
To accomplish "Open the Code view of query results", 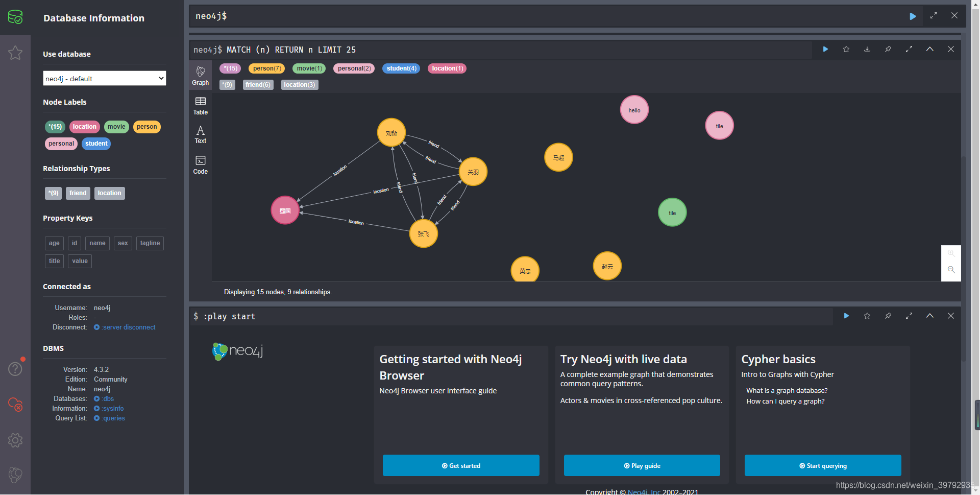I will coord(200,164).
